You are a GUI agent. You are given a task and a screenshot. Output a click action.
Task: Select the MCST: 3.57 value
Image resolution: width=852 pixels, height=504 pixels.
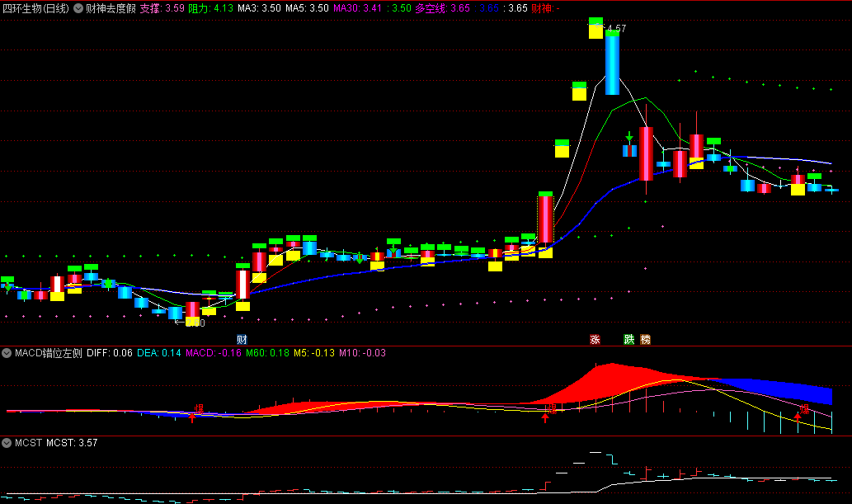72,443
